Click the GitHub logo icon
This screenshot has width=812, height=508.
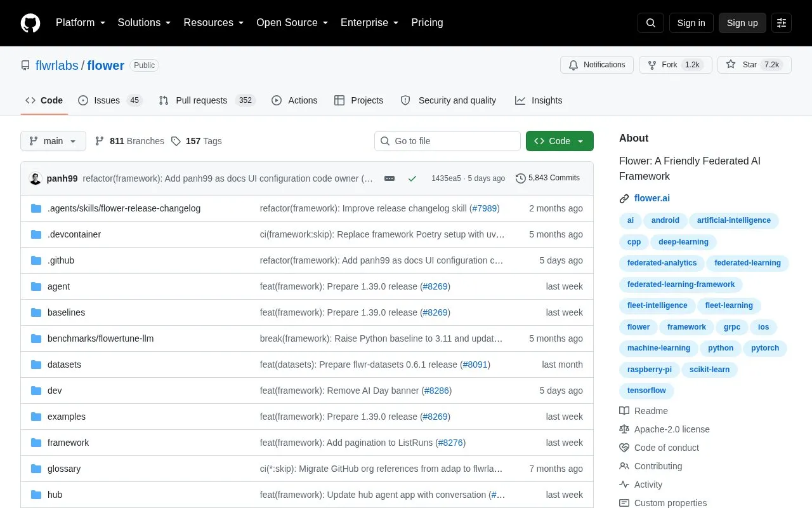(30, 23)
